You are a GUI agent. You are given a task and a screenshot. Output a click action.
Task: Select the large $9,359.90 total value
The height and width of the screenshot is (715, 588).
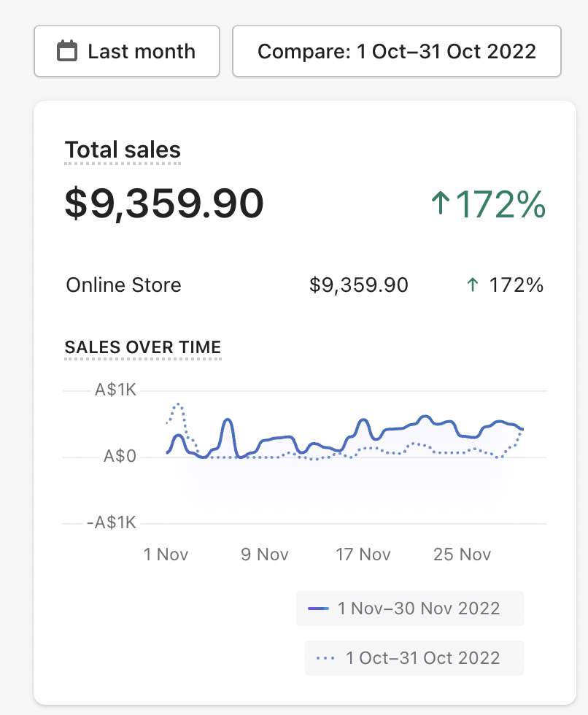point(164,204)
